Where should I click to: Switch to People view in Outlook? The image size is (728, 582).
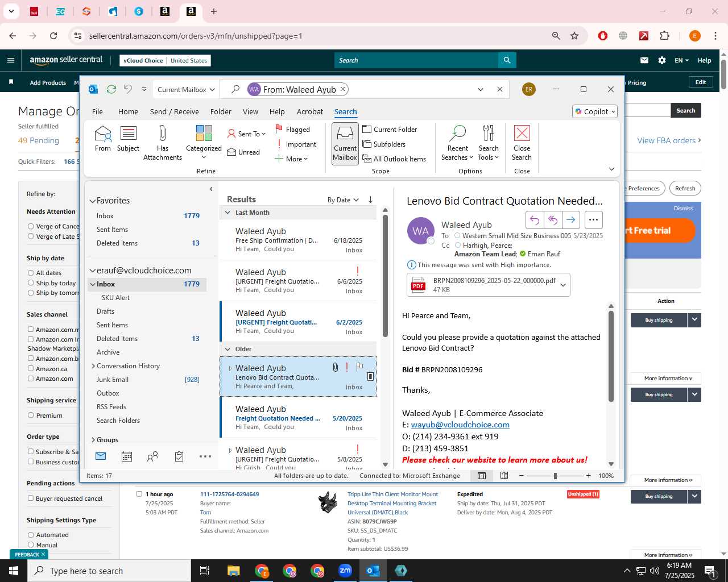coord(152,456)
